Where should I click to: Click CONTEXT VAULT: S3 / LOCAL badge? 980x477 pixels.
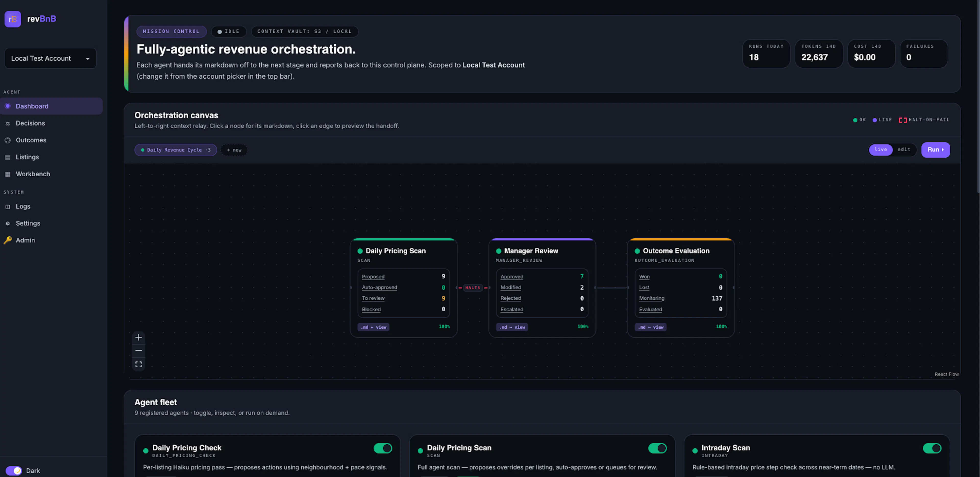[304, 32]
